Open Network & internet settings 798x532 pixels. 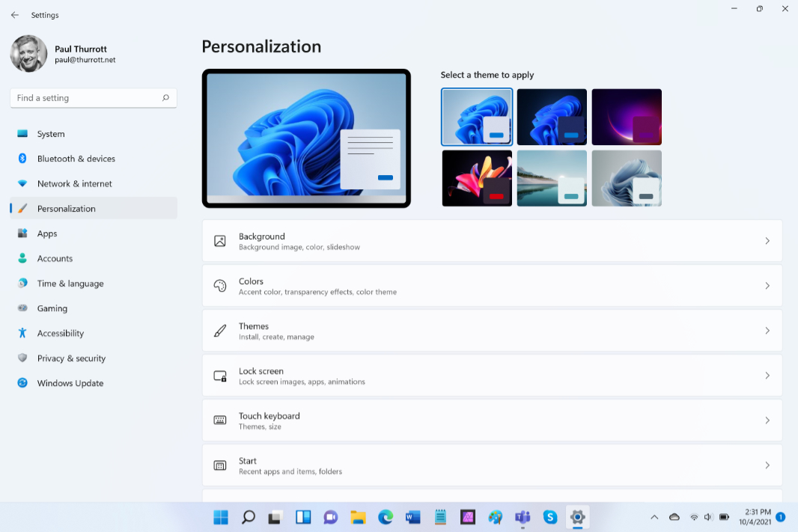tap(74, 184)
